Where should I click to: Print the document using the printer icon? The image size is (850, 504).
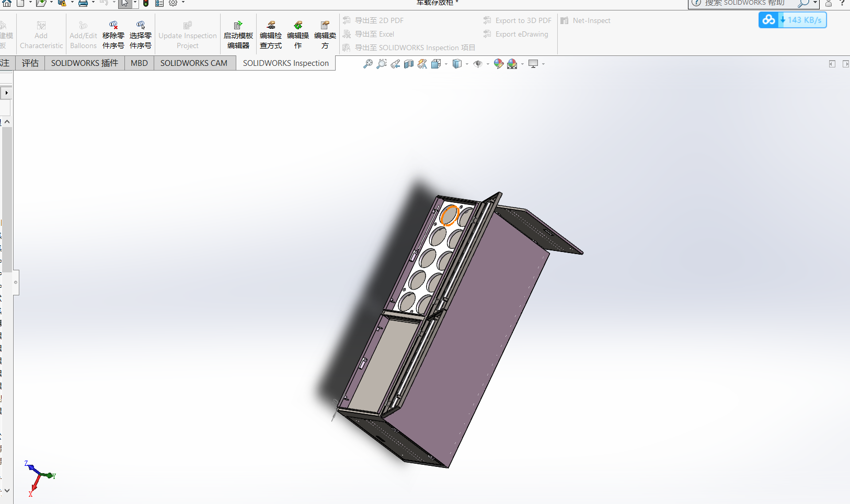83,3
